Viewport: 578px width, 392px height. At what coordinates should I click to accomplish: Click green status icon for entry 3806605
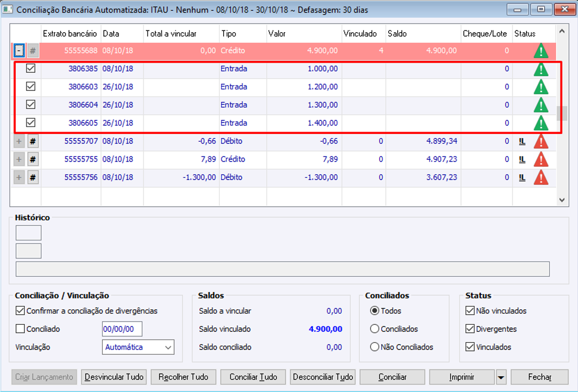click(x=541, y=123)
